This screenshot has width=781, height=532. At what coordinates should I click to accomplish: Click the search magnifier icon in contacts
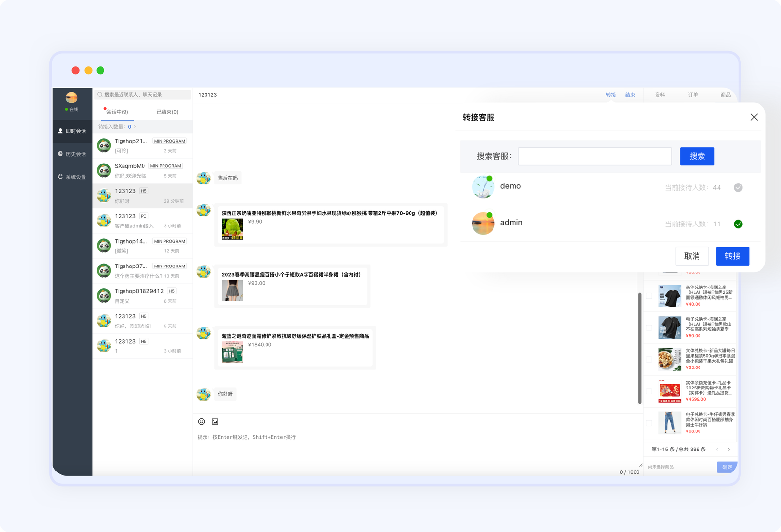100,95
